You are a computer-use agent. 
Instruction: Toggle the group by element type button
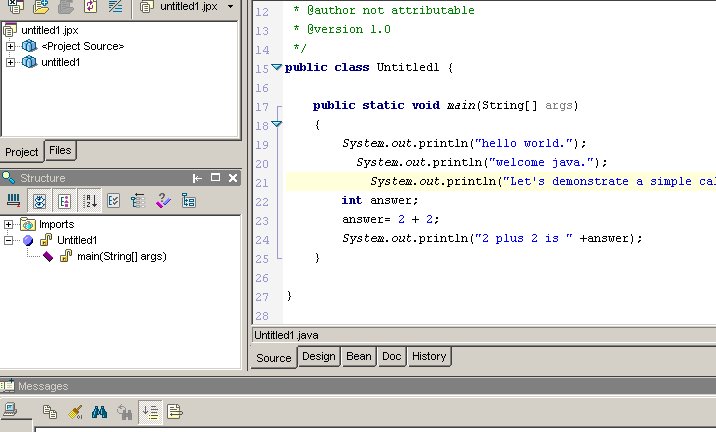click(x=64, y=201)
